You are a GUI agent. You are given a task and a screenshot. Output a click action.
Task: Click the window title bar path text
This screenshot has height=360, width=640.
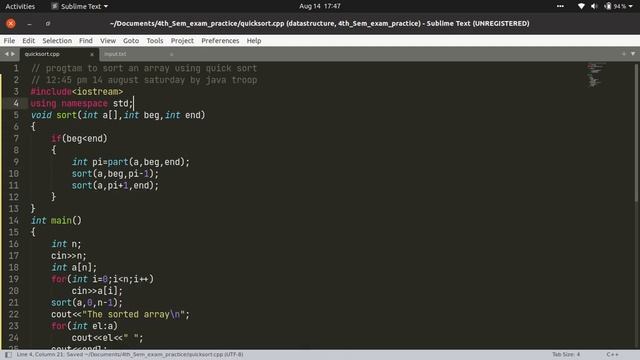pyautogui.click(x=319, y=24)
